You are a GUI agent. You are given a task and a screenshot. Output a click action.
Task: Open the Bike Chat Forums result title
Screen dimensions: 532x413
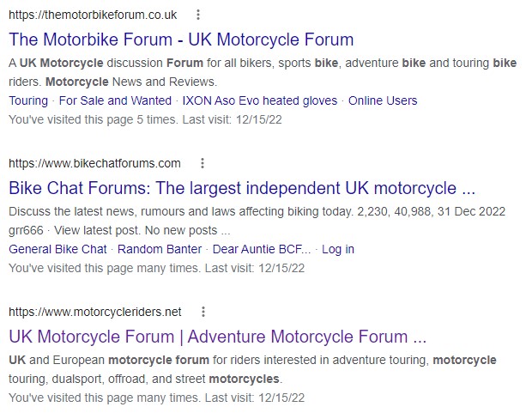(x=242, y=188)
